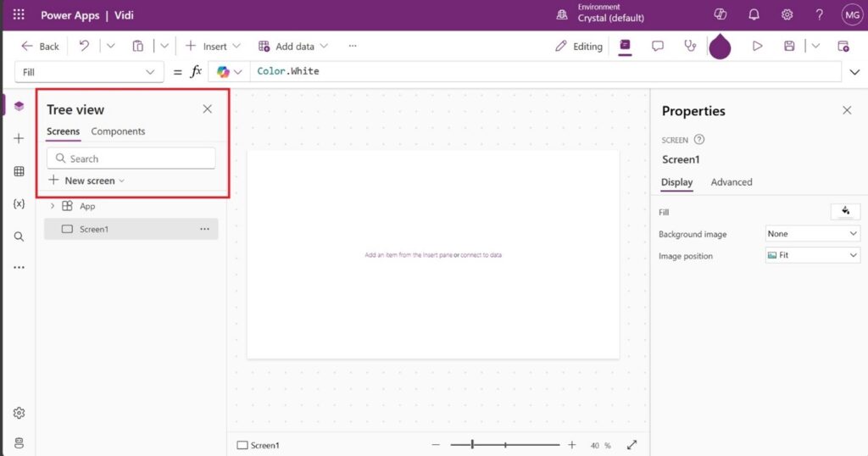Click the Save disk icon
The width and height of the screenshot is (868, 456).
click(x=789, y=47)
